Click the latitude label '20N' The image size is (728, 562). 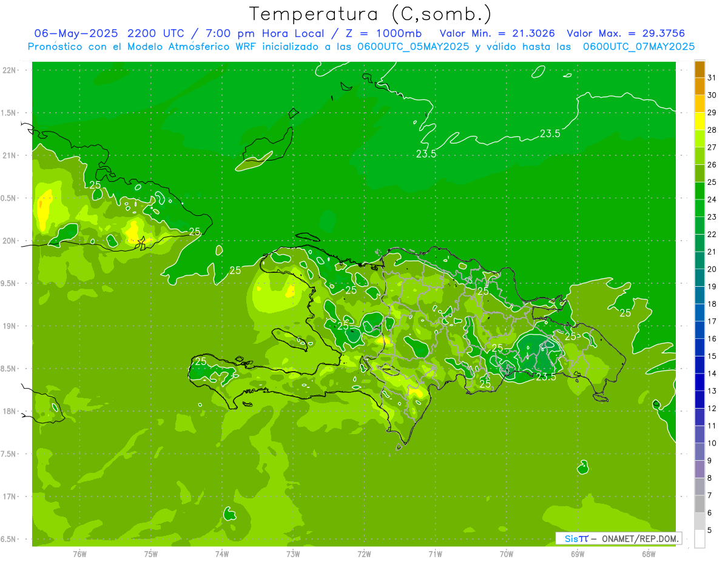[x=9, y=241]
